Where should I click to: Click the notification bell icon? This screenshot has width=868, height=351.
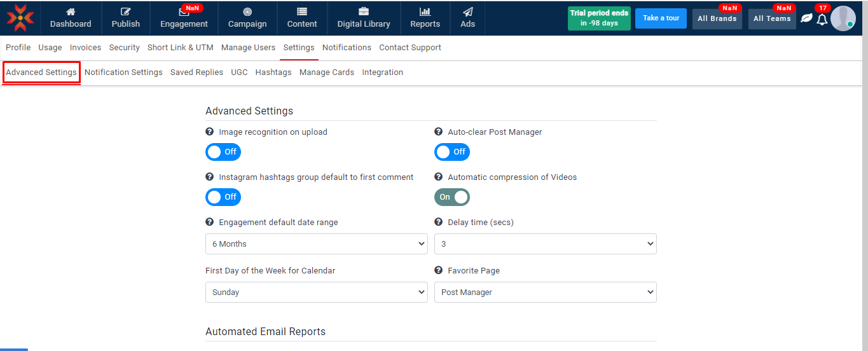[x=822, y=19]
